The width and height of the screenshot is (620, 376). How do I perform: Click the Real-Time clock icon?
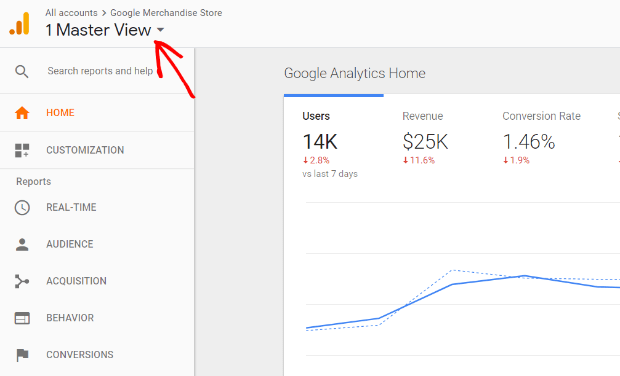pos(22,208)
